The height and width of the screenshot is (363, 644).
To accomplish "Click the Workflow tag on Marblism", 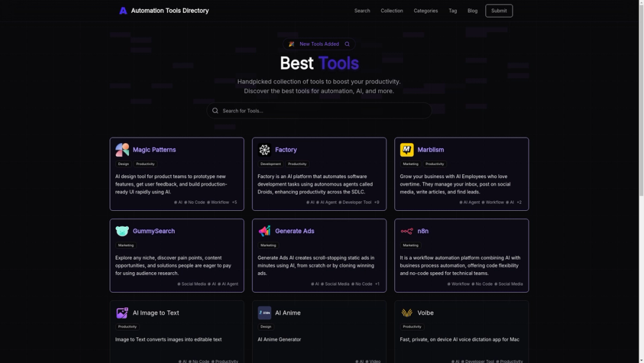I will (x=493, y=202).
